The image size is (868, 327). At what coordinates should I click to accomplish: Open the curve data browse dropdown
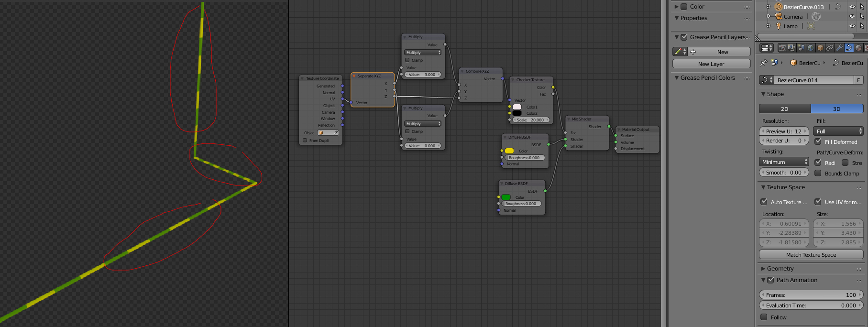point(767,80)
